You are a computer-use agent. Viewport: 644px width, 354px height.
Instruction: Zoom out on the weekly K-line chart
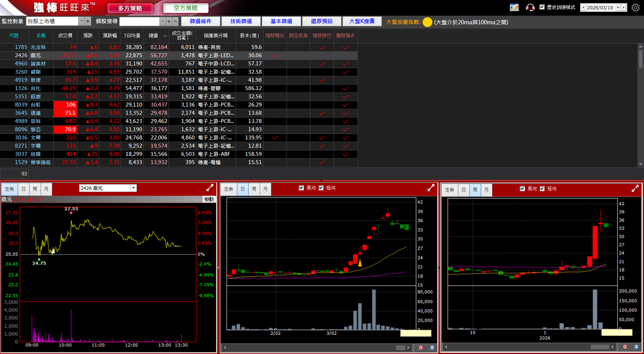pyautogui.click(x=636, y=347)
